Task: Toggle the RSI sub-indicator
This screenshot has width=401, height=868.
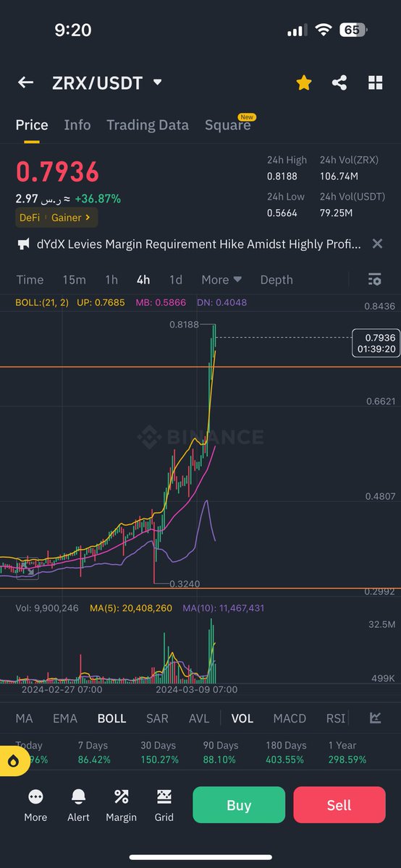Action: pos(336,718)
